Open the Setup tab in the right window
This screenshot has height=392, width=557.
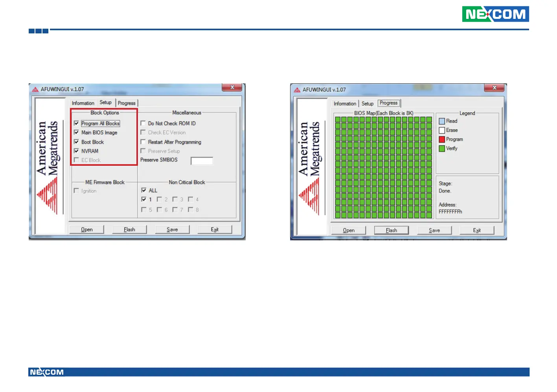368,104
